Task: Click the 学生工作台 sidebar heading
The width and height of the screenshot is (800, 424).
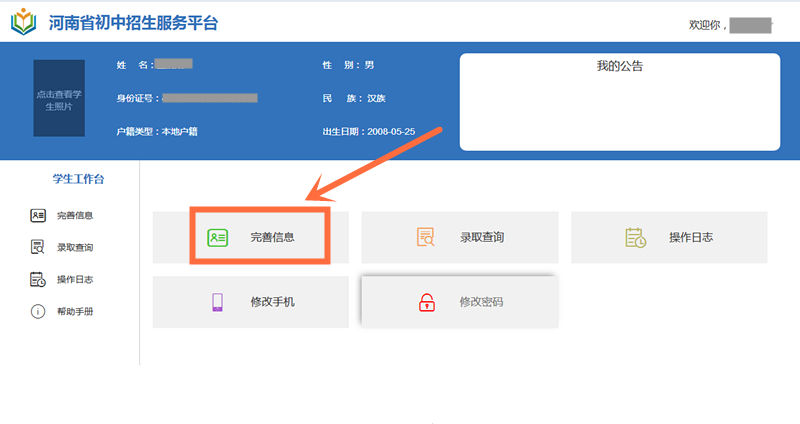Action: (x=78, y=179)
